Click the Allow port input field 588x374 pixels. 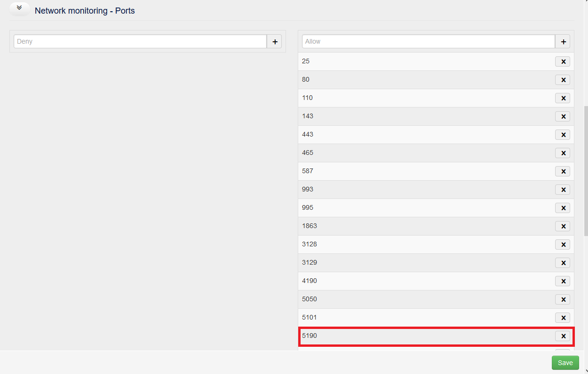click(428, 41)
